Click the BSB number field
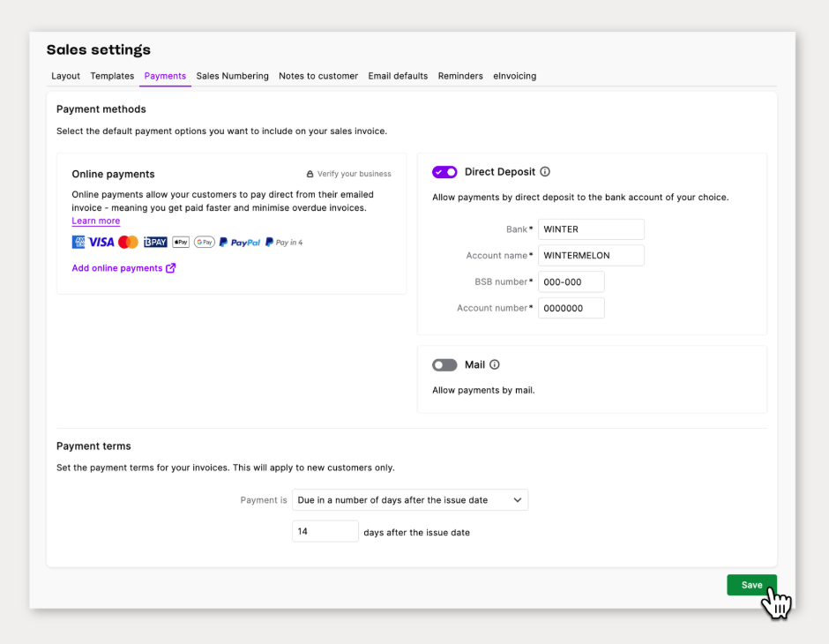The width and height of the screenshot is (829, 644). tap(571, 281)
